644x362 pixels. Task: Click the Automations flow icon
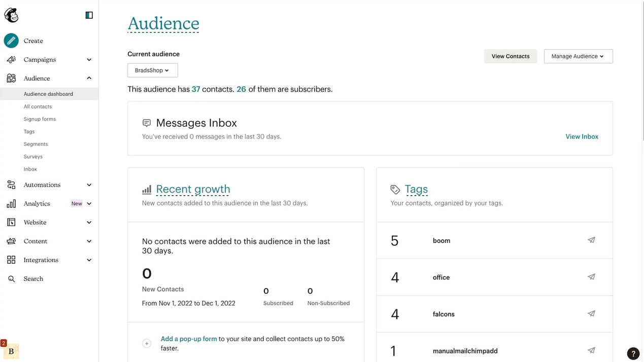coord(11,185)
